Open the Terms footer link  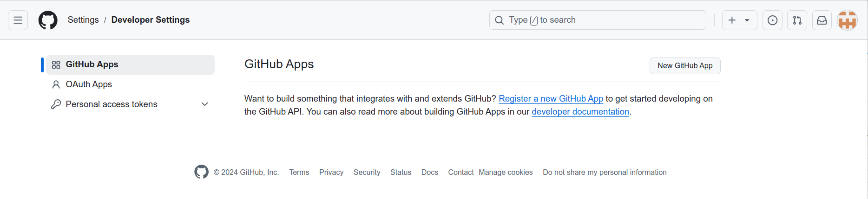click(x=299, y=172)
